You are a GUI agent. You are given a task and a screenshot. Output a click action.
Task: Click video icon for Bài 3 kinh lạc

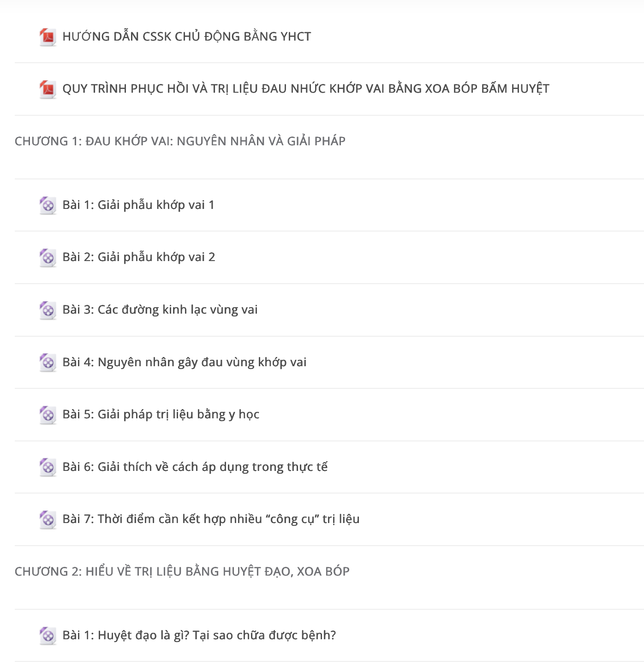[x=48, y=310]
